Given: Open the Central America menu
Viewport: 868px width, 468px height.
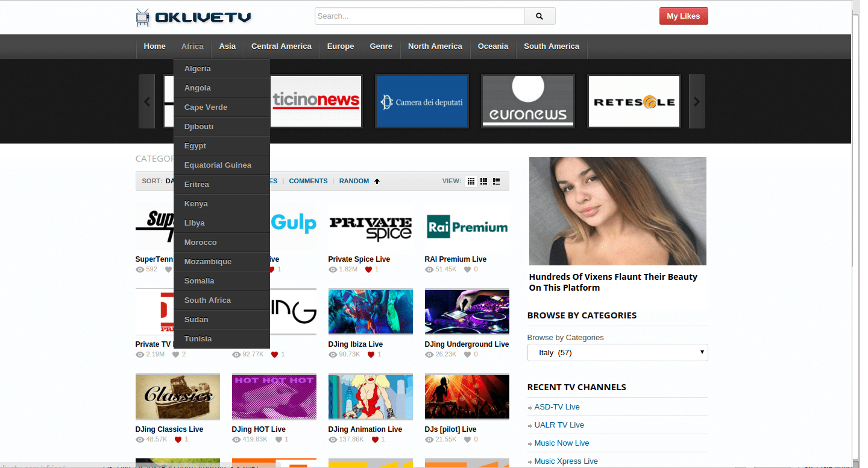Looking at the screenshot, I should [x=281, y=46].
